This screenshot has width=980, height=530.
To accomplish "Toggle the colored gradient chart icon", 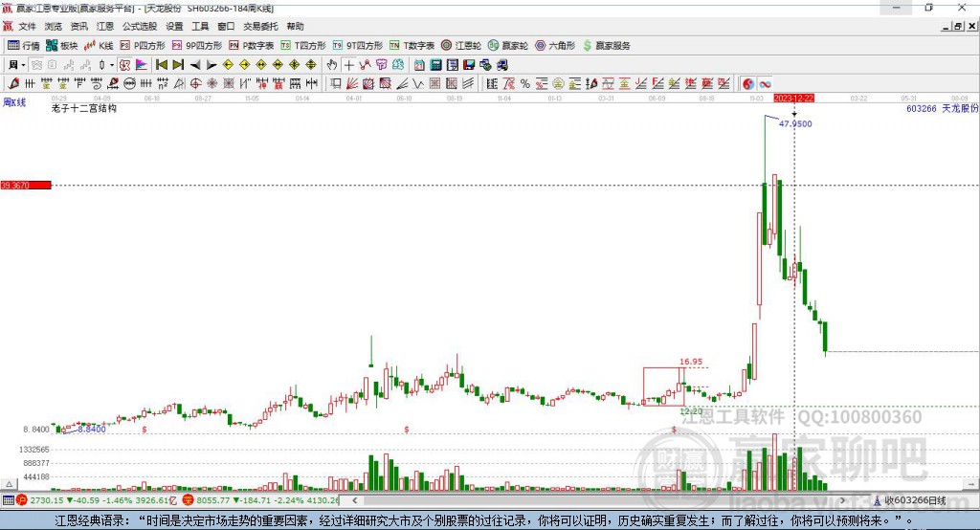I will pos(142,65).
